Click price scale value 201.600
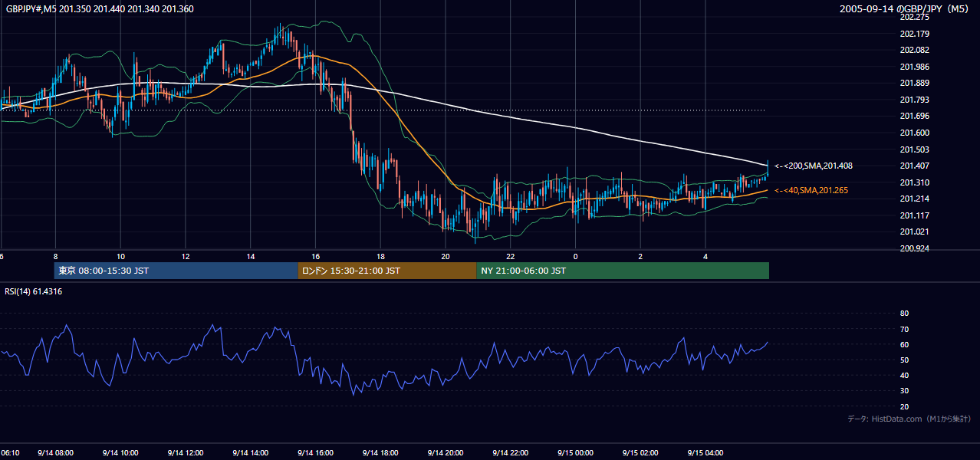 [914, 133]
